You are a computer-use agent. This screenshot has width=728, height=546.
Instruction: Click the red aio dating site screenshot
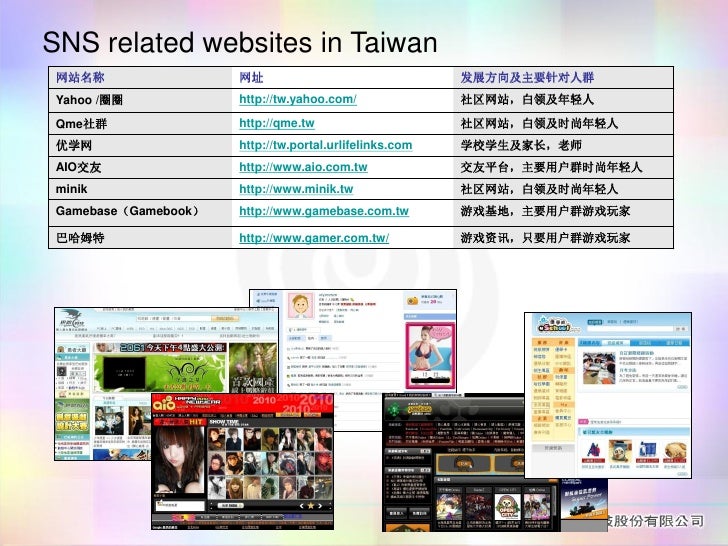[243, 461]
